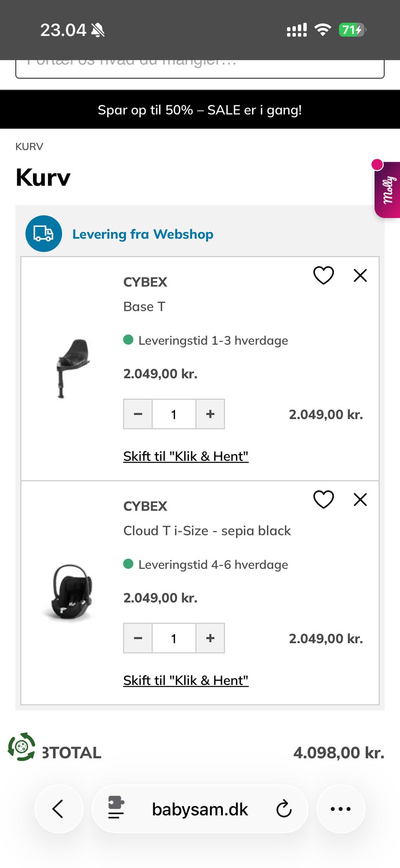This screenshot has height=868, width=400.
Task: Delete Cloud T i-Size from cart
Action: 360,499
